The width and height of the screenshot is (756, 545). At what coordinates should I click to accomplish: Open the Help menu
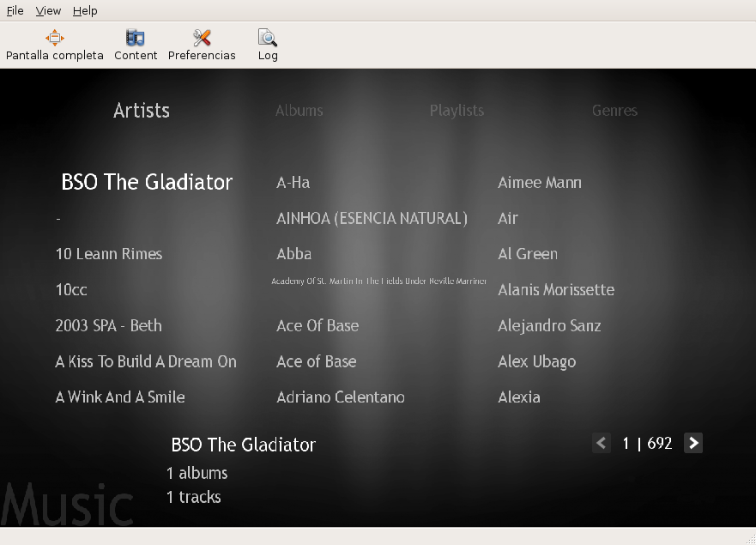tap(84, 10)
